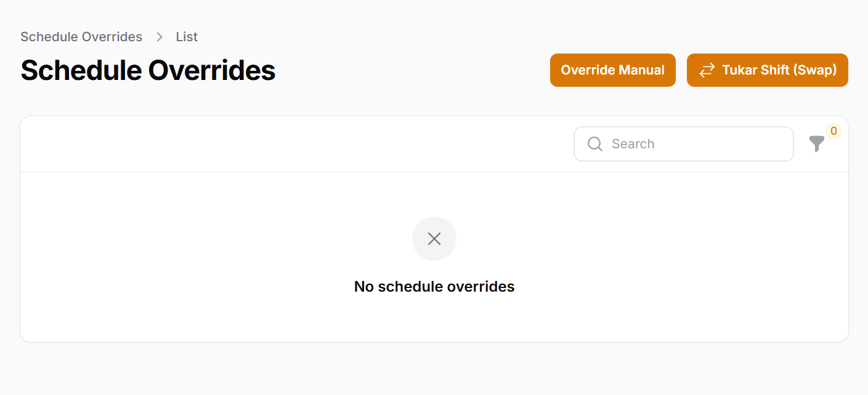Click the filter count badge showing 0
The width and height of the screenshot is (868, 395).
[834, 130]
